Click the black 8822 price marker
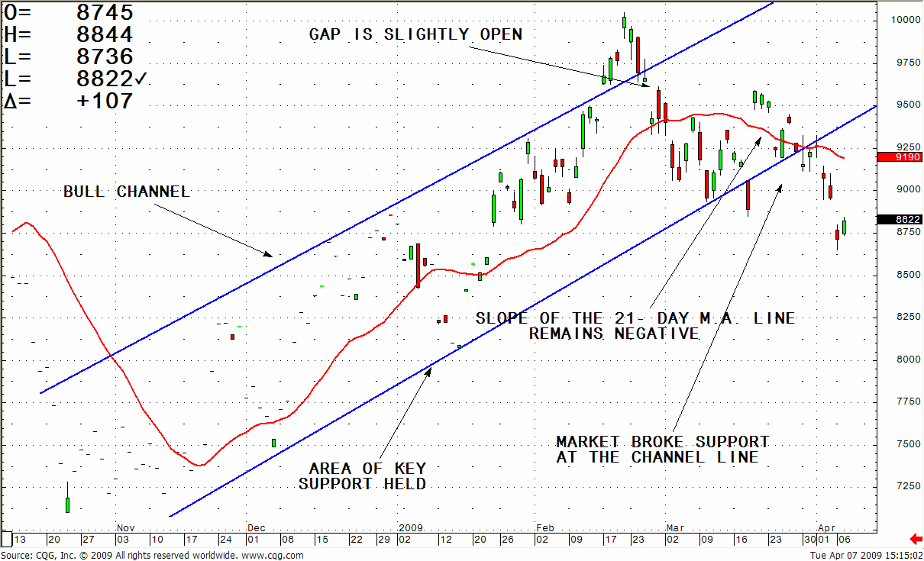The height and width of the screenshot is (561, 924). [x=900, y=220]
